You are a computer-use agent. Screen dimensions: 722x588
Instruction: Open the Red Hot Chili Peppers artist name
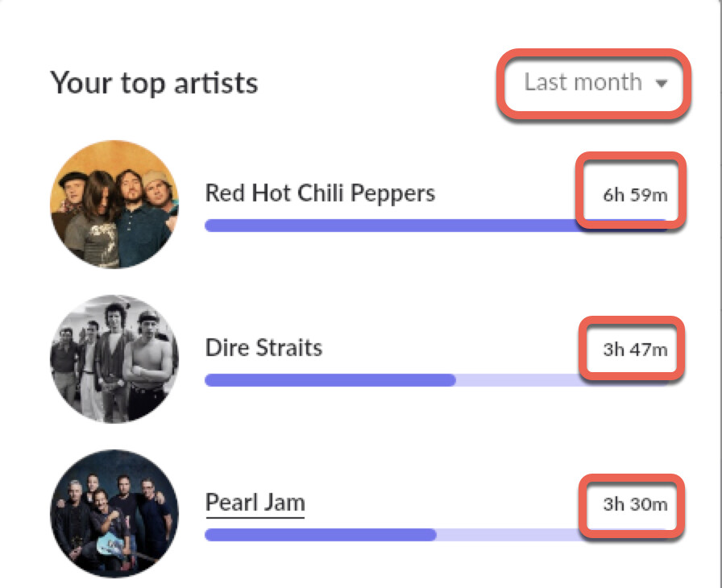[x=320, y=193]
